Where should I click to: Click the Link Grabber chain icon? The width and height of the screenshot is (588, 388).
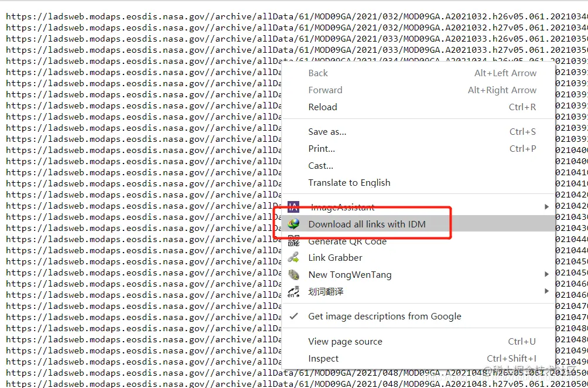[x=293, y=258]
